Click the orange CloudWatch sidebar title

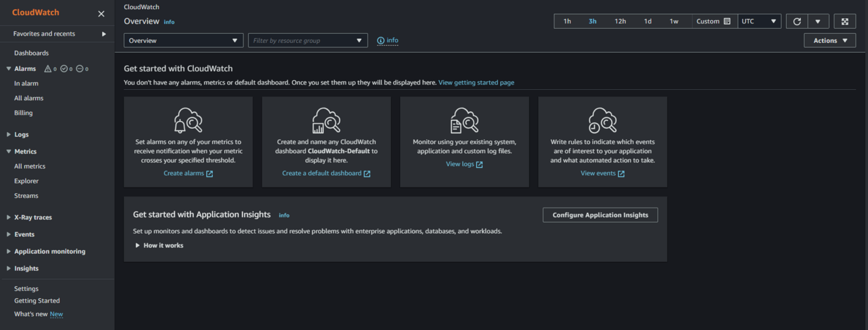click(35, 13)
